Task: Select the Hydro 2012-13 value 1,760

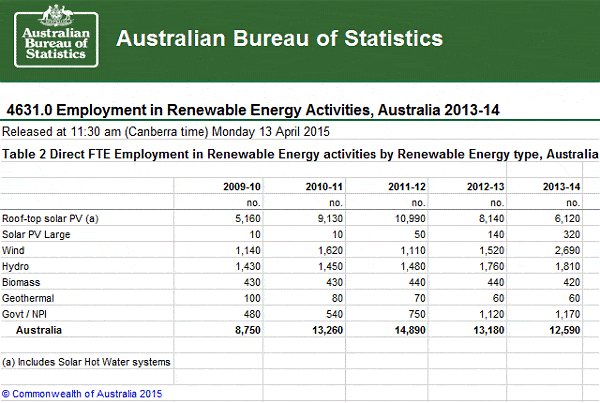Action: click(x=492, y=266)
